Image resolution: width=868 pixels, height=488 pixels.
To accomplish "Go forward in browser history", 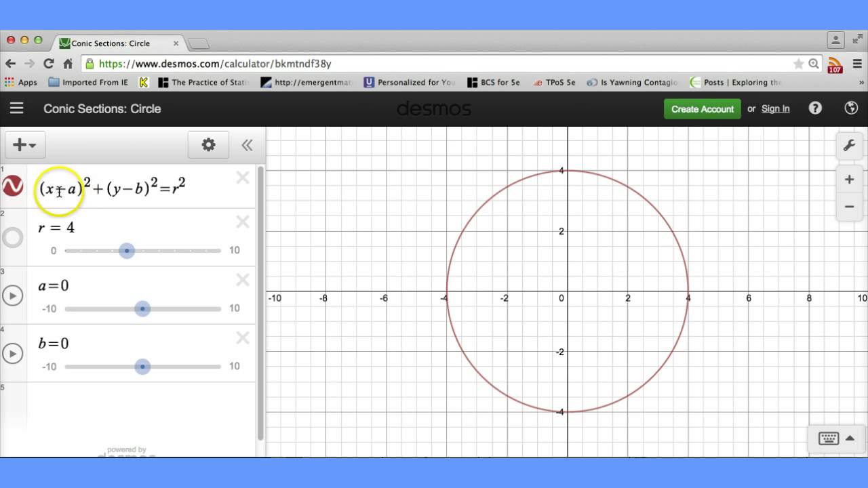I will click(29, 64).
